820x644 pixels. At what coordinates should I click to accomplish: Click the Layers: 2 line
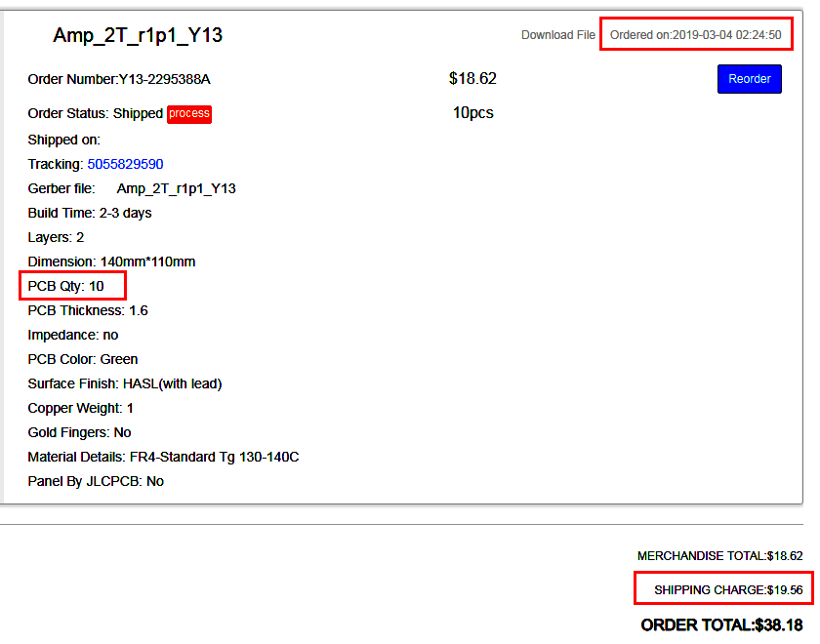[56, 237]
